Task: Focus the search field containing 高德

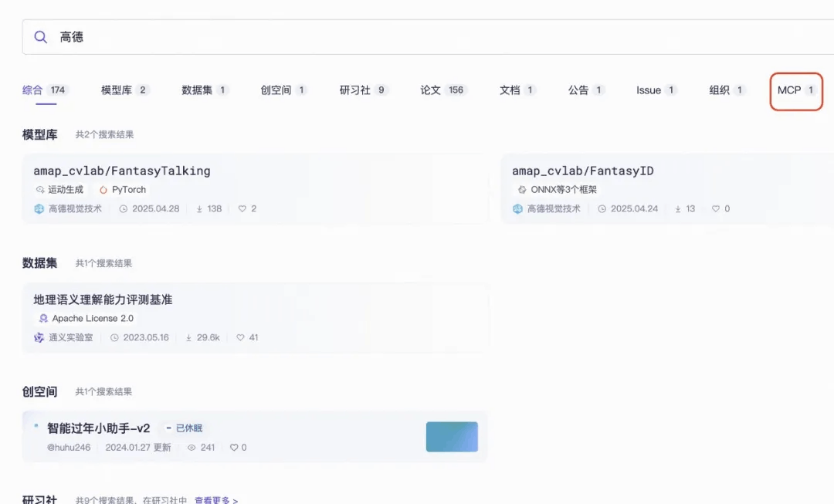Action: pyautogui.click(x=428, y=37)
